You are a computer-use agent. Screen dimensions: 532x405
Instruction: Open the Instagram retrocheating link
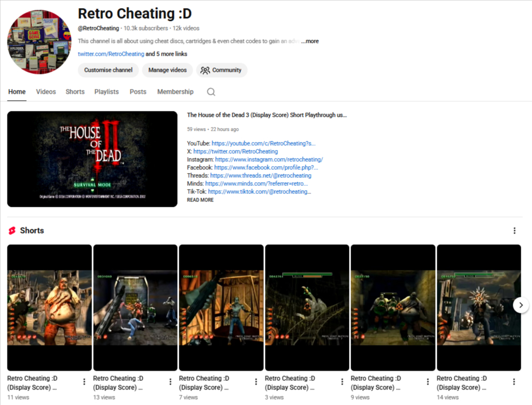[269, 159]
